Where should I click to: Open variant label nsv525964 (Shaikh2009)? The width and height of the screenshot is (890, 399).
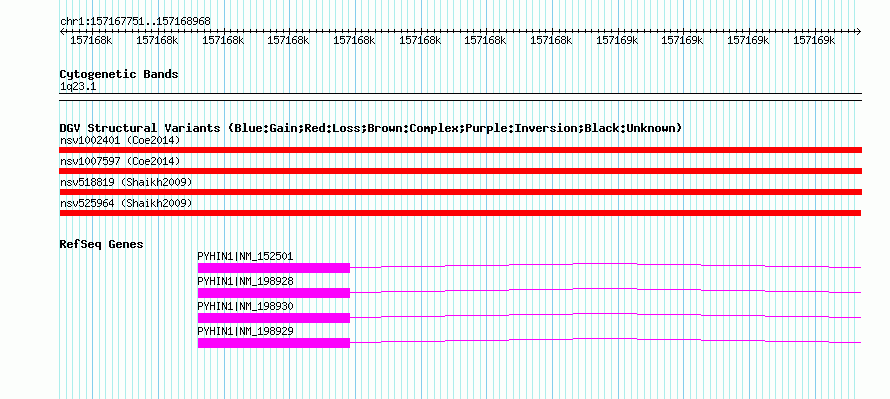(x=126, y=203)
